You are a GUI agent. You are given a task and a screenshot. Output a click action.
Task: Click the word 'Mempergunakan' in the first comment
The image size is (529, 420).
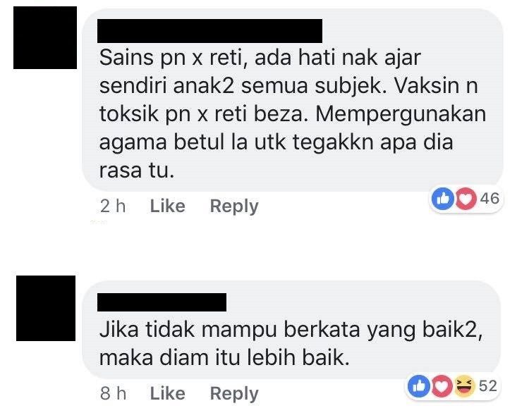pos(401,116)
